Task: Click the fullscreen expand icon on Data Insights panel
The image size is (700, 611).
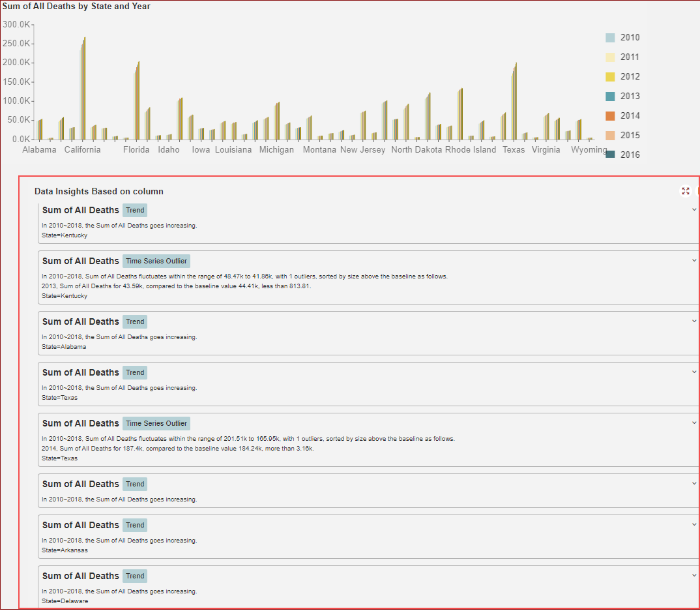Action: (685, 191)
